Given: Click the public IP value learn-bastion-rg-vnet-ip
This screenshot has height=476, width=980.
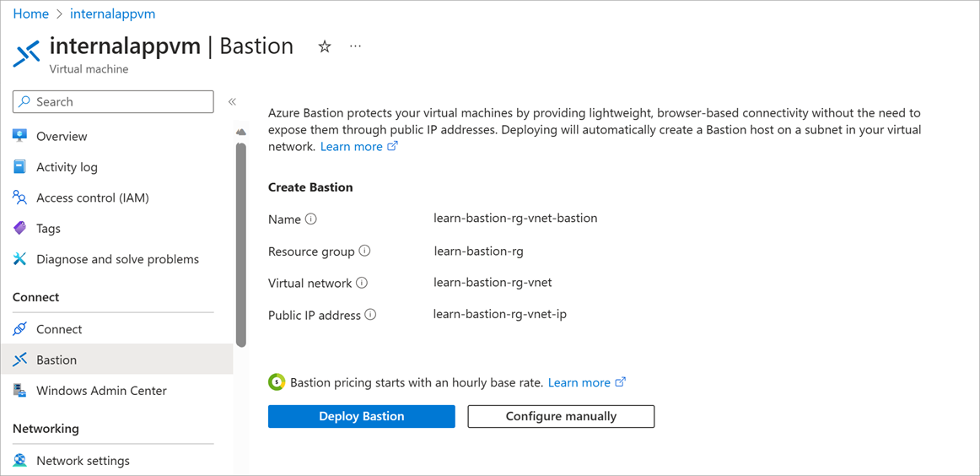Looking at the screenshot, I should (x=500, y=314).
